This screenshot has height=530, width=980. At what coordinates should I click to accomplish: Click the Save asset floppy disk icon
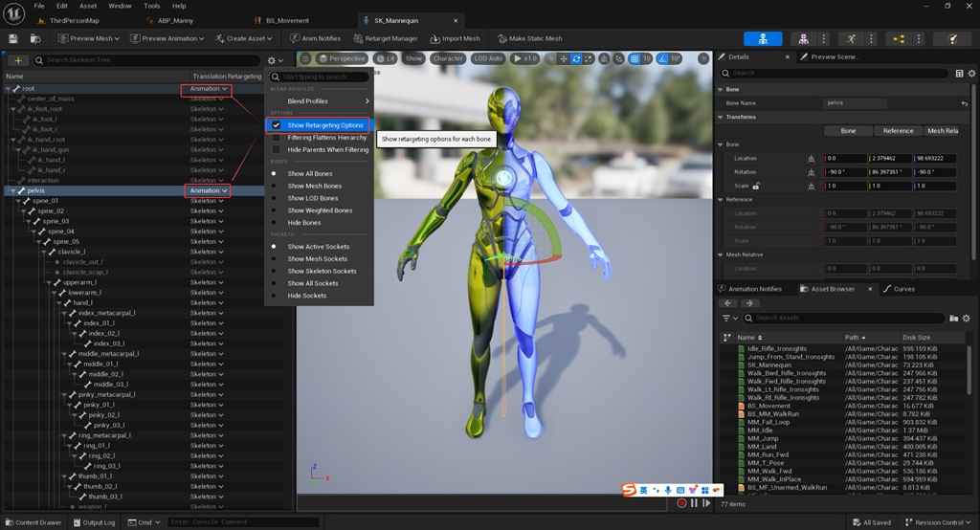tap(13, 39)
